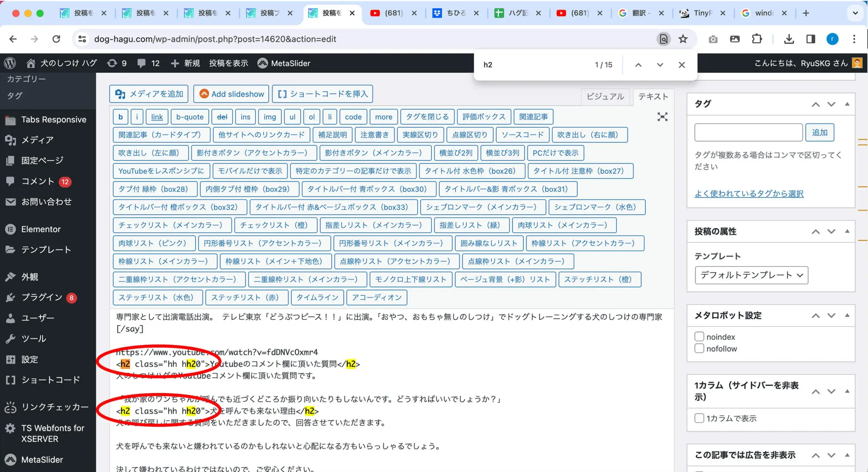Open the tab search dropdown
The image size is (868, 472).
click(855, 13)
